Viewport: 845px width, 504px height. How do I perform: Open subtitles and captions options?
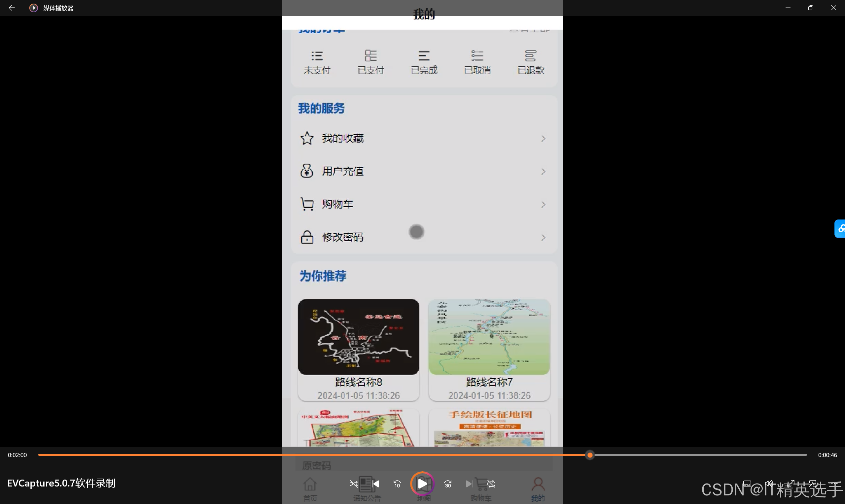pos(747,484)
